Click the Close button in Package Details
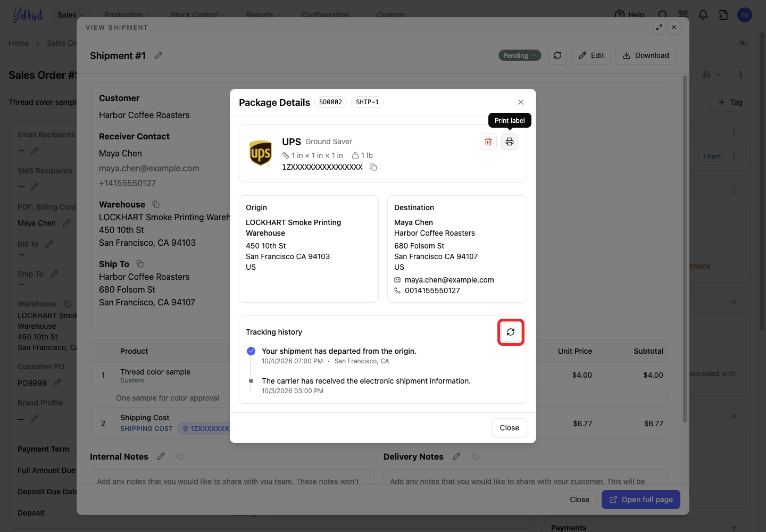This screenshot has width=766, height=532. [510, 428]
